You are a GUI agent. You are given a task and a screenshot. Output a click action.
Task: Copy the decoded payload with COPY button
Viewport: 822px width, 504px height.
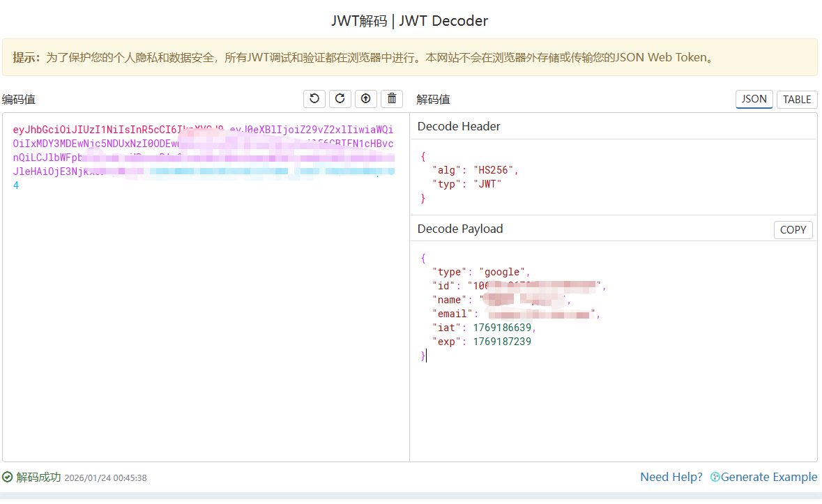(793, 229)
